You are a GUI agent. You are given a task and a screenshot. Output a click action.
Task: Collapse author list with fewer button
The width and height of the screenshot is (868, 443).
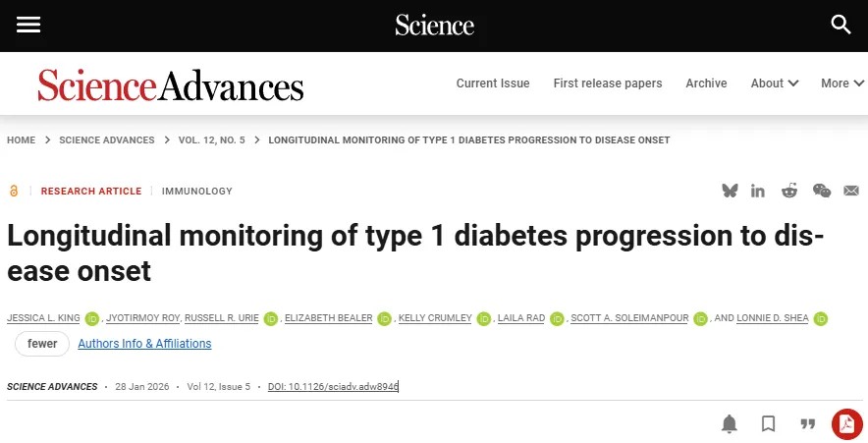42,344
